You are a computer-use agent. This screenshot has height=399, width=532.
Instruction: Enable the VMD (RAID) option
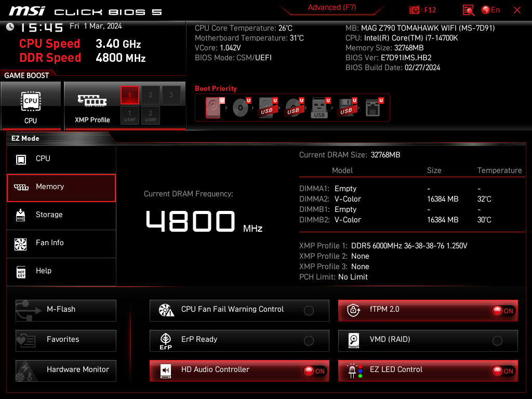pyautogui.click(x=497, y=341)
